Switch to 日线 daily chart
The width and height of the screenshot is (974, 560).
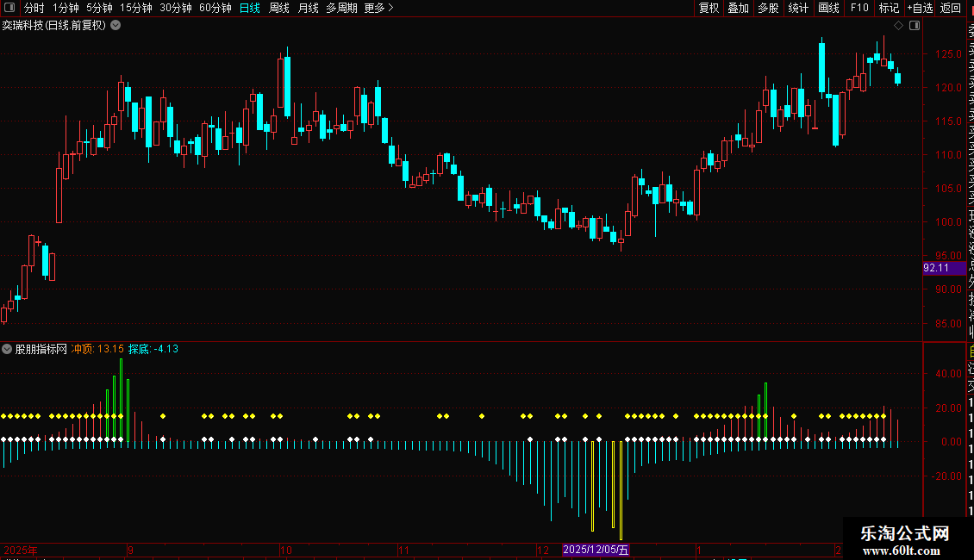click(x=250, y=8)
